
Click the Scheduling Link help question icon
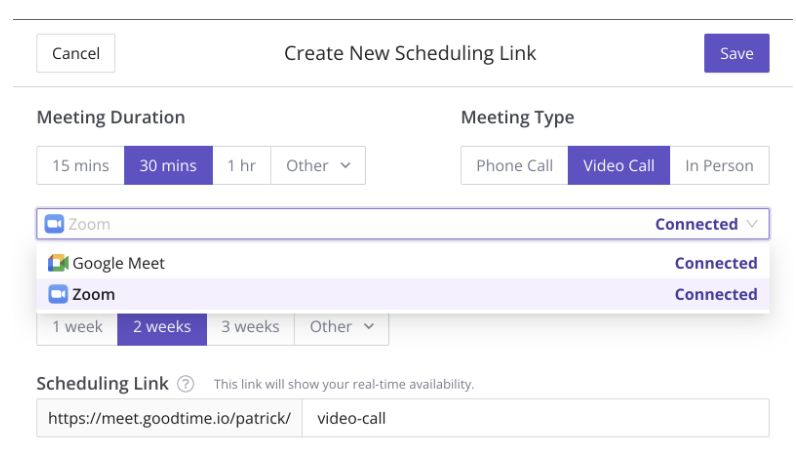(185, 384)
